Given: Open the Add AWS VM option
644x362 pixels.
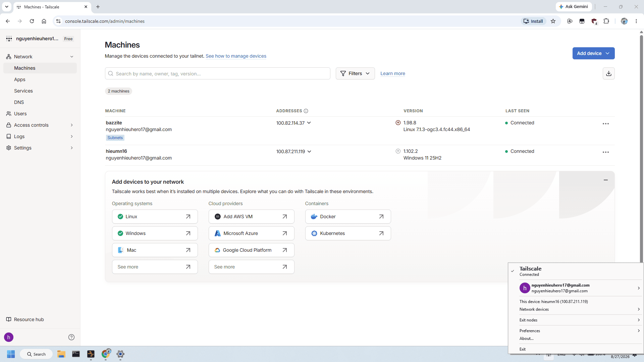Looking at the screenshot, I should [252, 217].
